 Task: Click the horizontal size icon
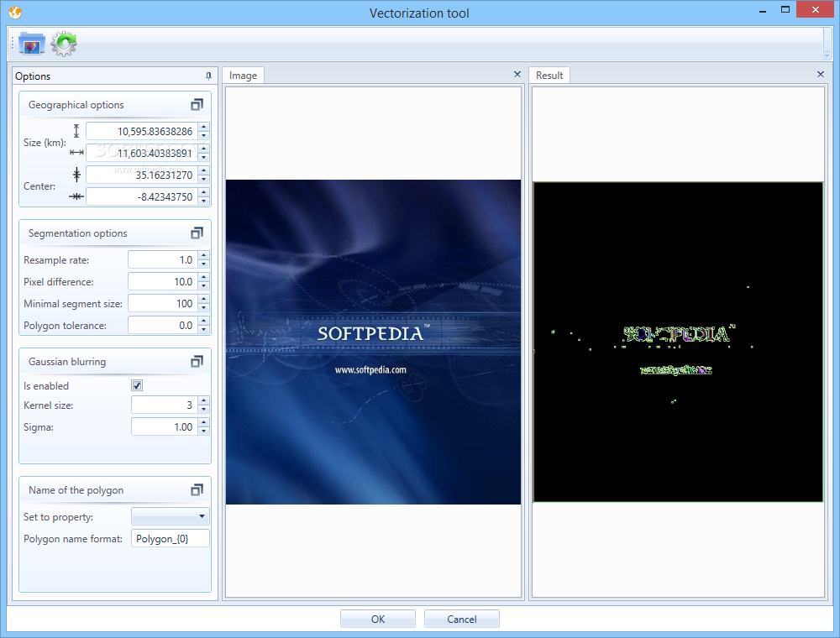coord(76,153)
